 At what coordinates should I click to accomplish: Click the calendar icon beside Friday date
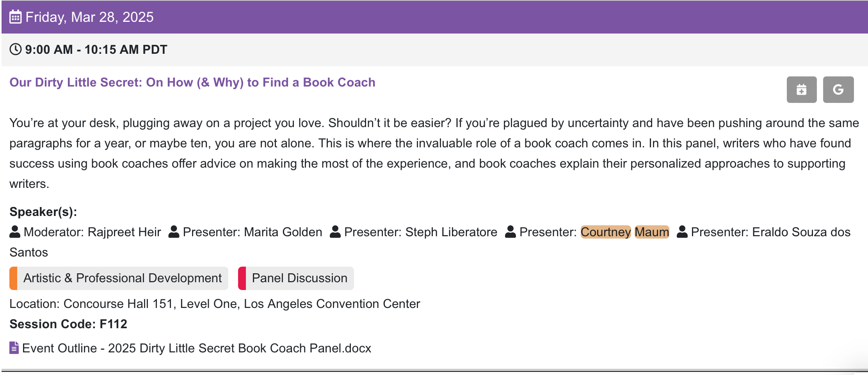pyautogui.click(x=15, y=17)
